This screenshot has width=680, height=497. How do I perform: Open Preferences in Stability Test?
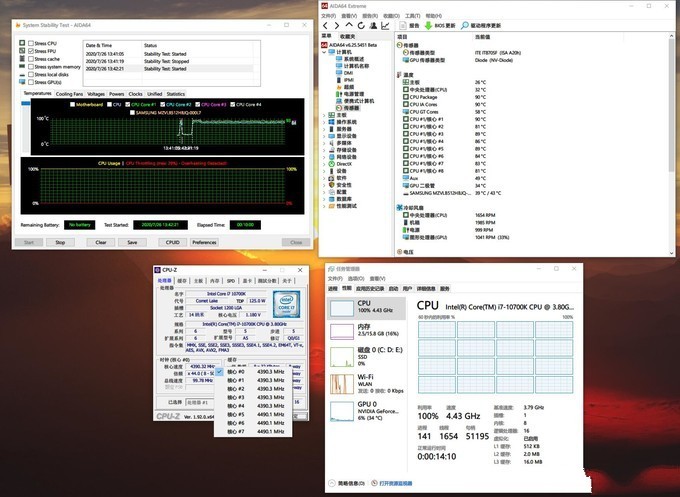204,242
